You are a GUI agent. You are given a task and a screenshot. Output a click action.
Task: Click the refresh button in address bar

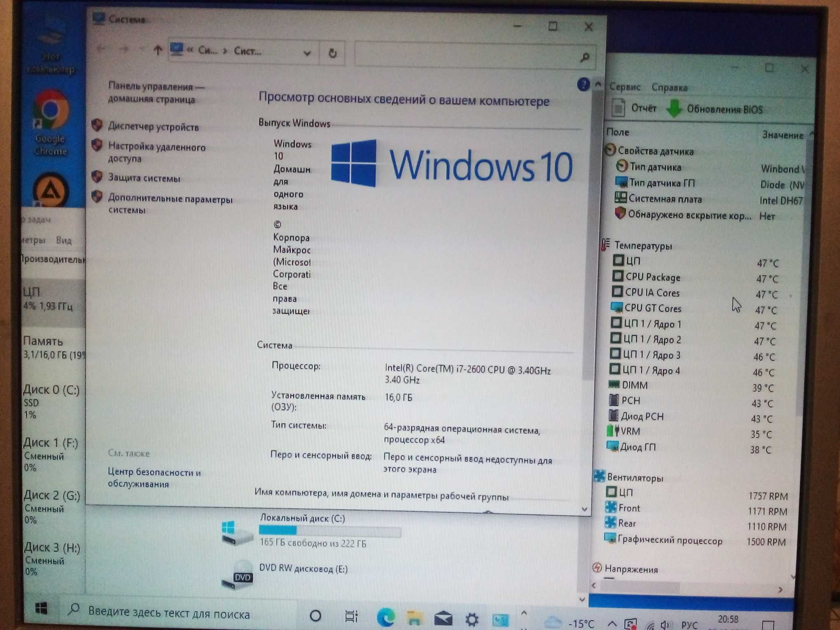[x=332, y=53]
